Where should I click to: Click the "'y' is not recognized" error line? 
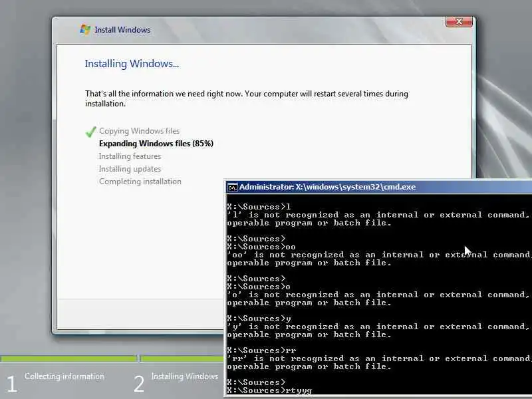378,327
